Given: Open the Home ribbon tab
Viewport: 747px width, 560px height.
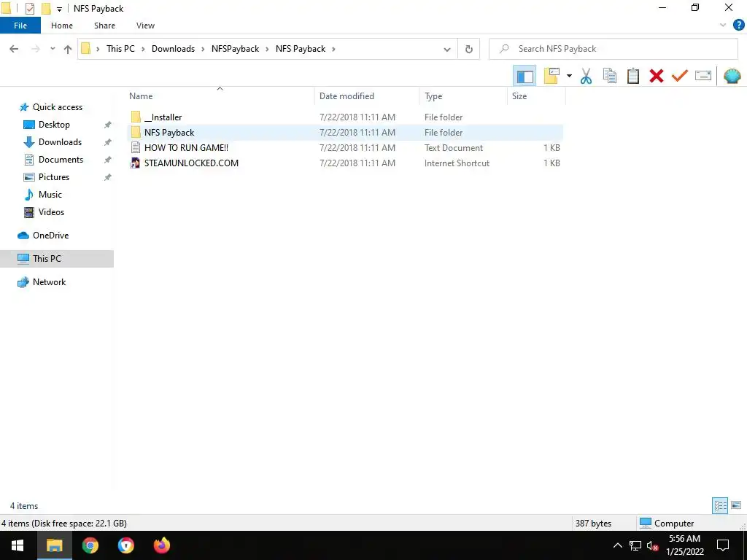Looking at the screenshot, I should (x=62, y=26).
